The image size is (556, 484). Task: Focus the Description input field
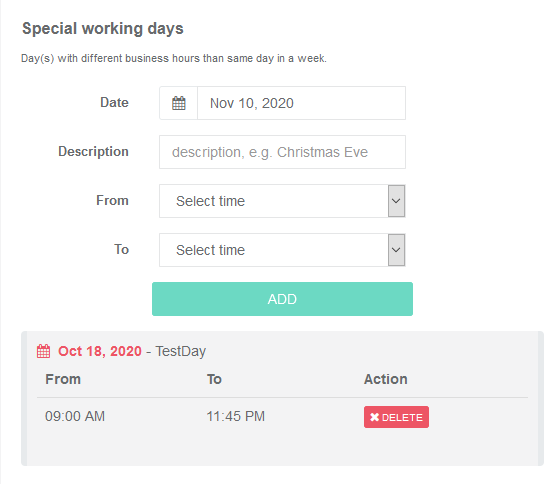coord(282,152)
